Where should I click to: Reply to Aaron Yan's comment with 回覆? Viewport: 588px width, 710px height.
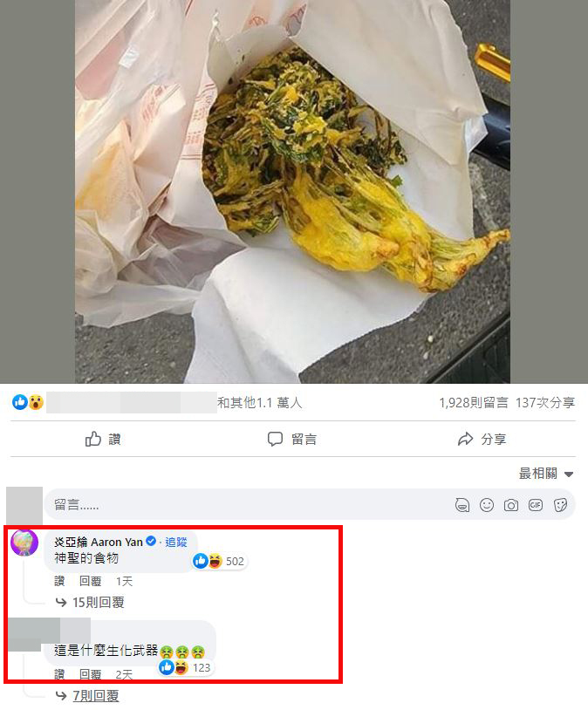tap(90, 581)
